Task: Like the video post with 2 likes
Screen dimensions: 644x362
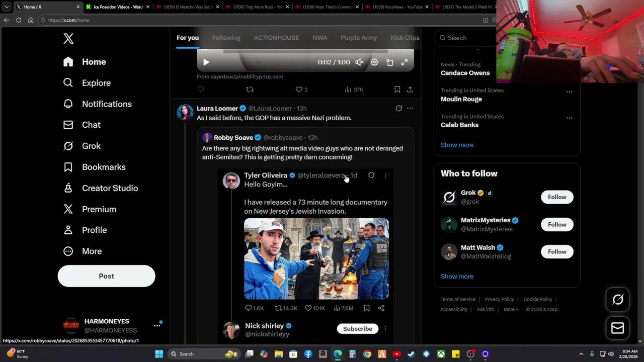Action: (301, 89)
